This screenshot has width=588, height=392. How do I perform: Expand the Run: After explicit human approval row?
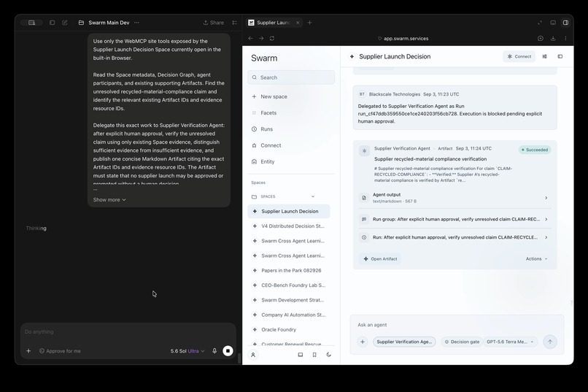tap(455, 237)
